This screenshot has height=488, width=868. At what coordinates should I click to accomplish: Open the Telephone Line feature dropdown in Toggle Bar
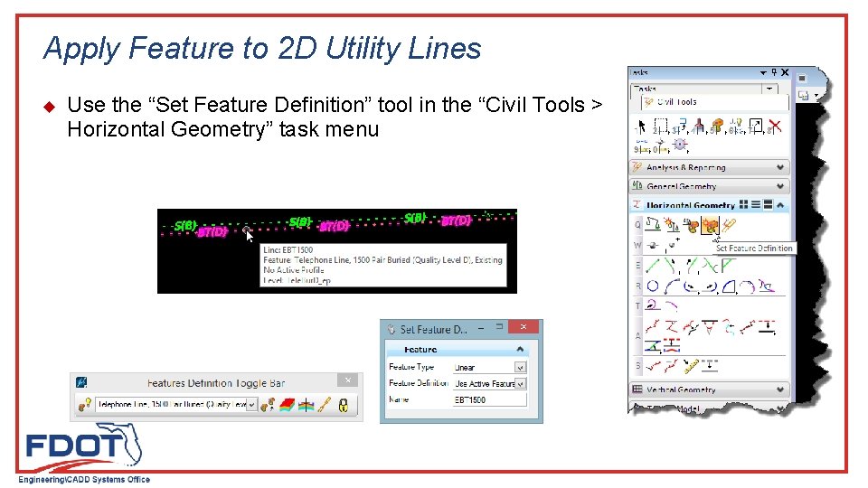(x=251, y=405)
